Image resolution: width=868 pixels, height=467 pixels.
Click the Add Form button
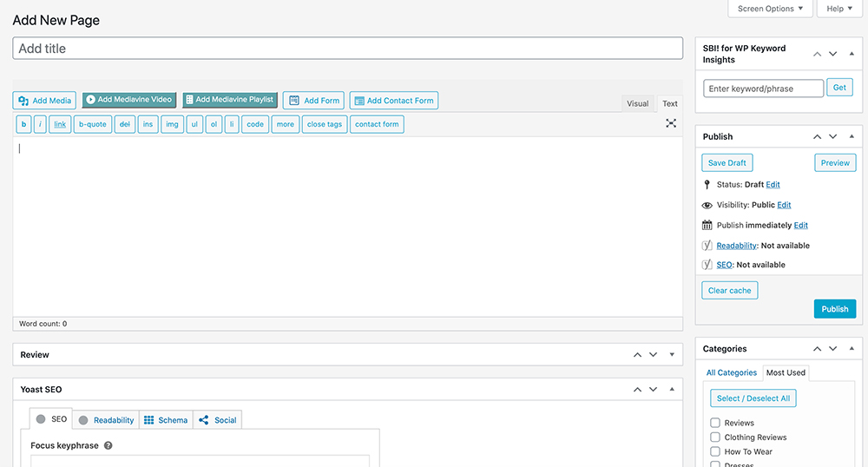pos(314,100)
